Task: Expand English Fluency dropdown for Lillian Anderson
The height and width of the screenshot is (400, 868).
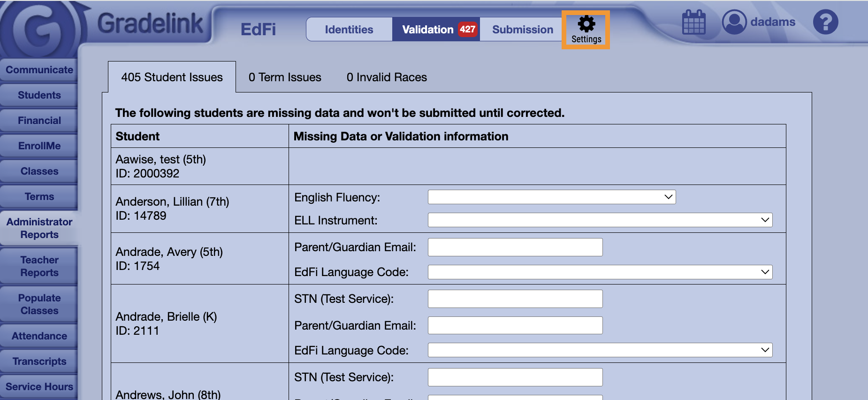Action: click(x=551, y=197)
